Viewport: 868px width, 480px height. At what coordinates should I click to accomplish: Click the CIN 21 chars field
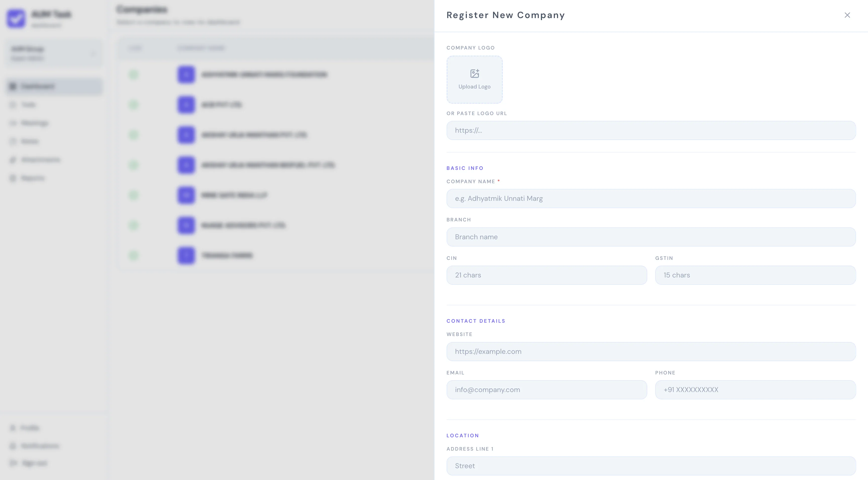coord(547,275)
